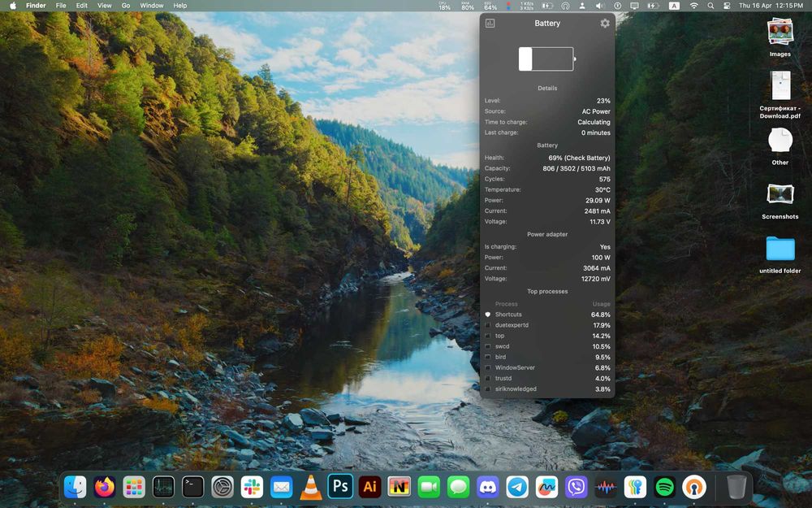Viewport: 812px width, 508px height.
Task: Open the waveform audio app in the Dock
Action: pyautogui.click(x=606, y=487)
